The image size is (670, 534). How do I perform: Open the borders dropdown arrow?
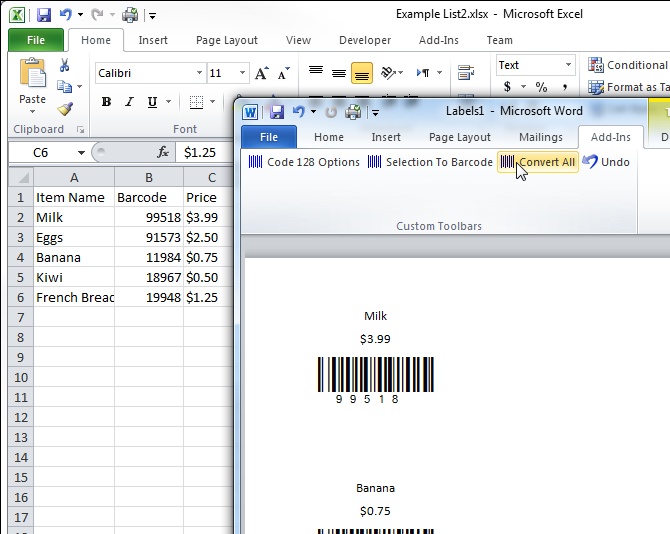pyautogui.click(x=212, y=102)
